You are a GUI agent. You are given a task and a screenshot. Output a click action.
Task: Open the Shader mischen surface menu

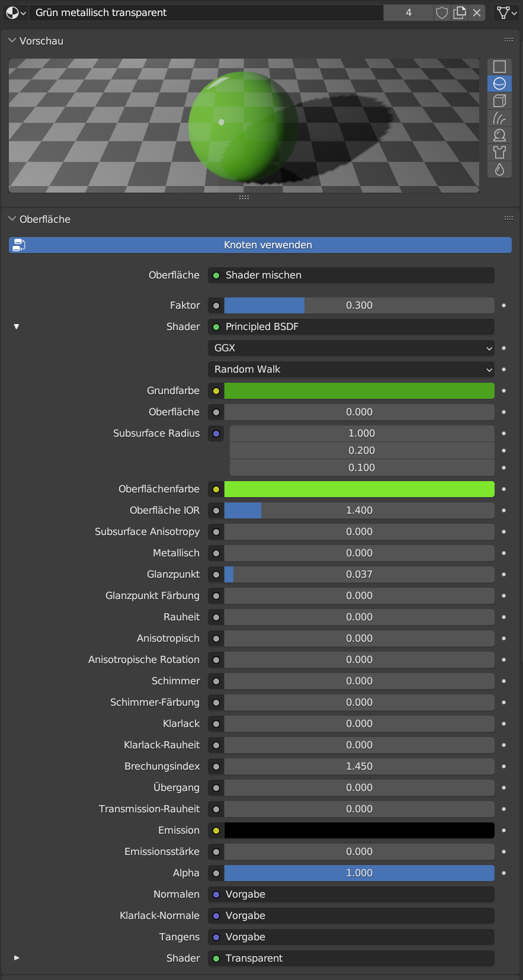pyautogui.click(x=351, y=275)
